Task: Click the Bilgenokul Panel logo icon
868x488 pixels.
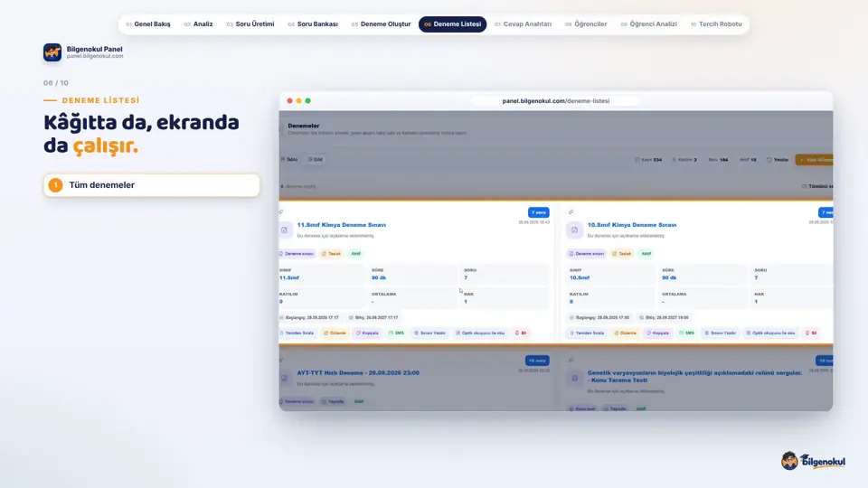Action: (x=52, y=52)
